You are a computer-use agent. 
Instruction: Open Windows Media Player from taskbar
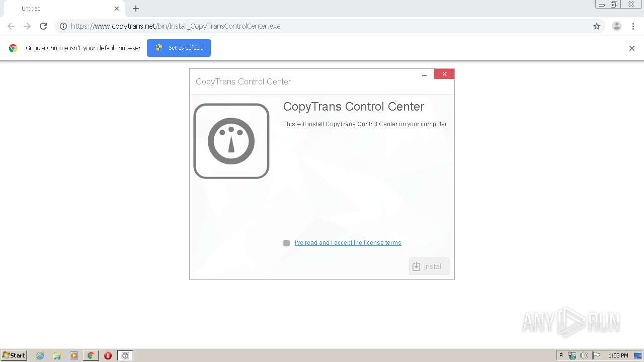tap(74, 355)
